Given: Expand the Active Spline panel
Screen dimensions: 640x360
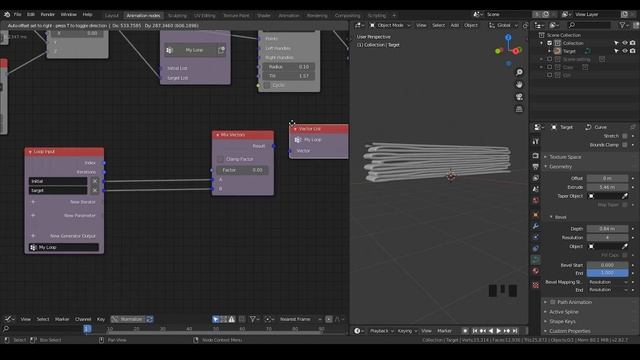Looking at the screenshot, I should (x=563, y=312).
